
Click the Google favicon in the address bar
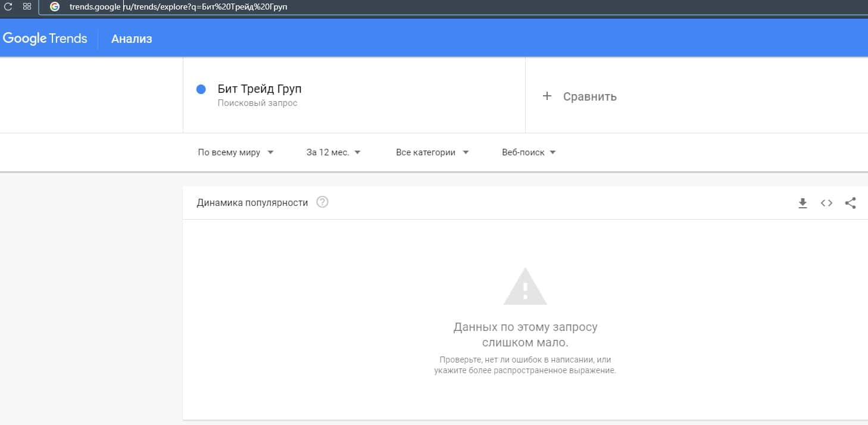click(x=55, y=7)
